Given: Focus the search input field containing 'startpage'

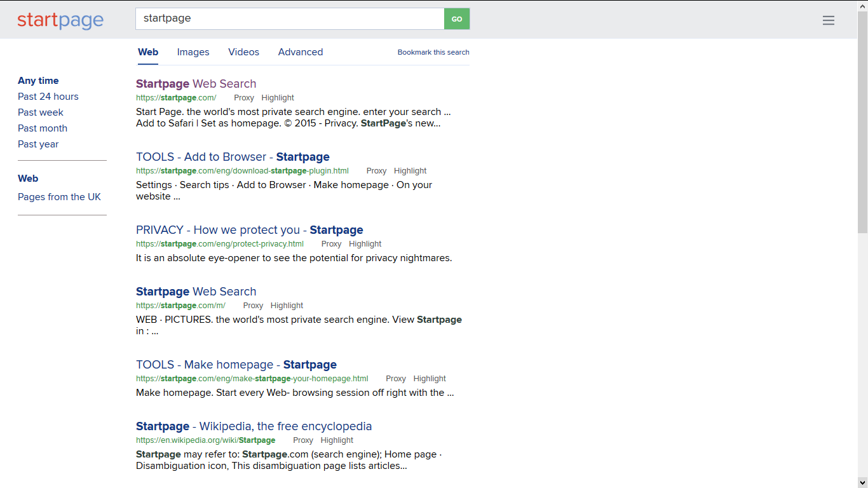Looking at the screenshot, I should coord(290,19).
